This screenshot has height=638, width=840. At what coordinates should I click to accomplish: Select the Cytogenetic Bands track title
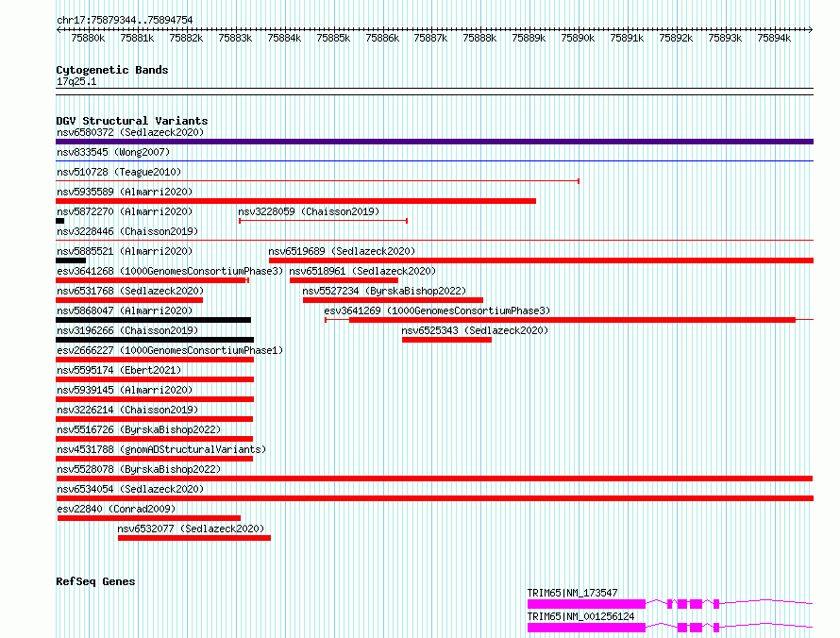pos(112,70)
